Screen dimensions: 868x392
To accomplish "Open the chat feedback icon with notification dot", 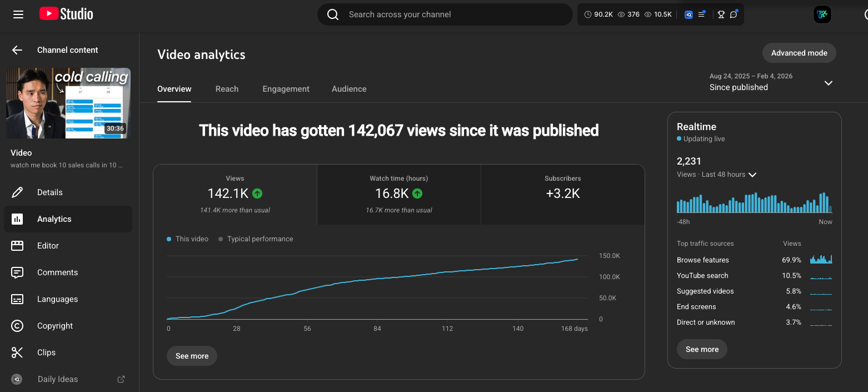I will click(734, 14).
